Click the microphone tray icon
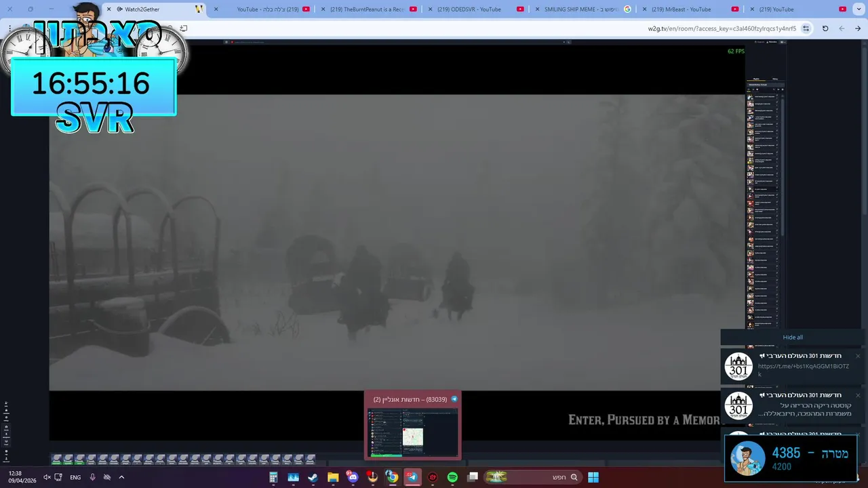This screenshot has width=868, height=488. pyautogui.click(x=92, y=477)
